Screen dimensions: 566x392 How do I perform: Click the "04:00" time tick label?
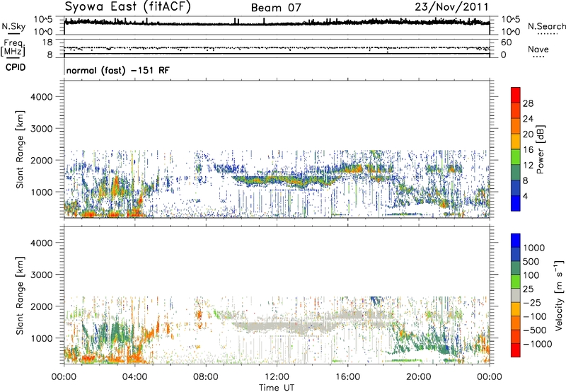[134, 377]
